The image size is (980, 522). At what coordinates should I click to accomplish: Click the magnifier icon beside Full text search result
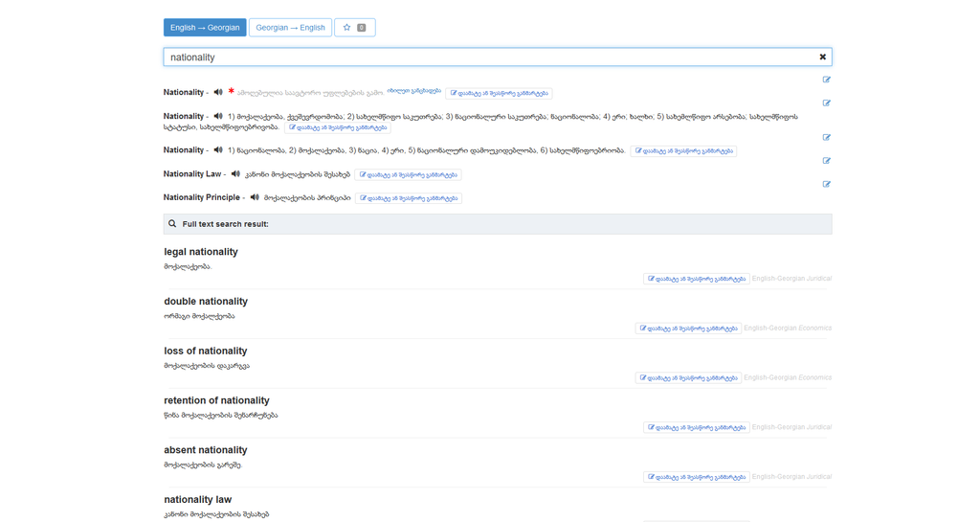coord(172,224)
